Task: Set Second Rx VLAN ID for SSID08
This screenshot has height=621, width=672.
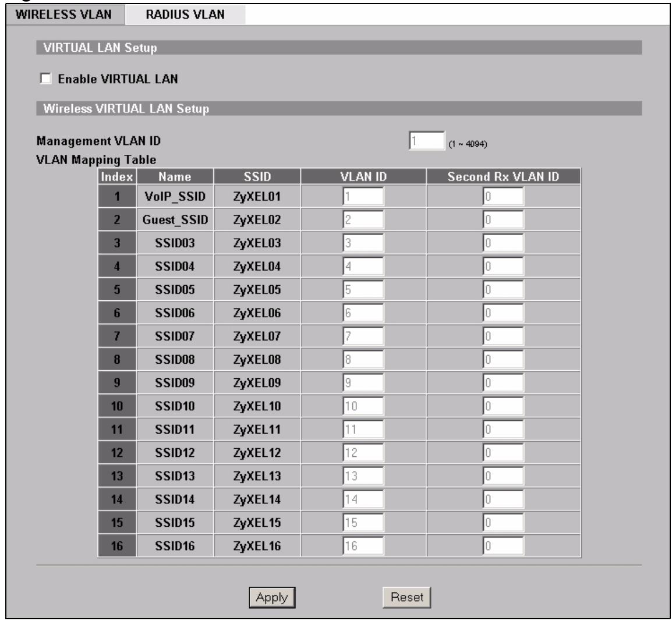Action: [x=503, y=360]
